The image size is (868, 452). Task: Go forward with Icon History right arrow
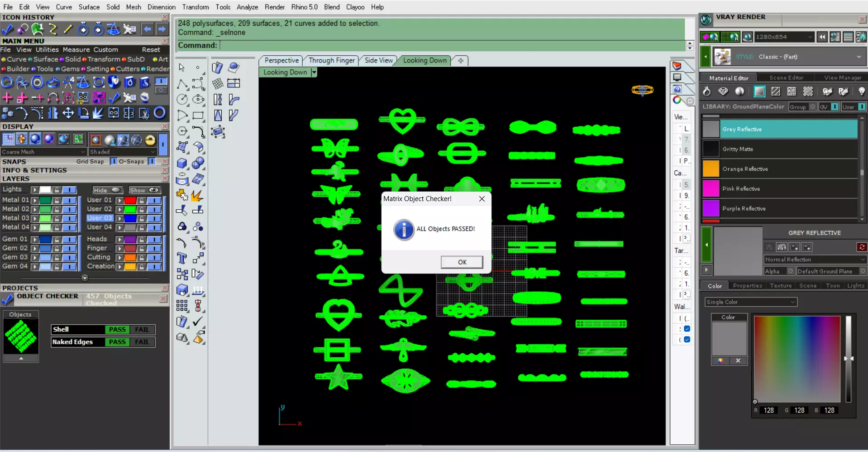(x=162, y=29)
